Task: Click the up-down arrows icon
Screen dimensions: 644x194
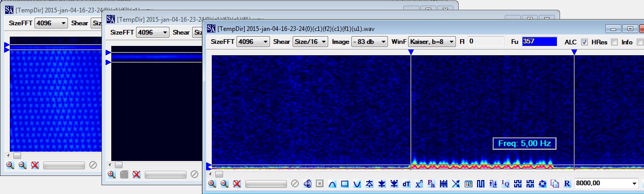Action: point(493,184)
